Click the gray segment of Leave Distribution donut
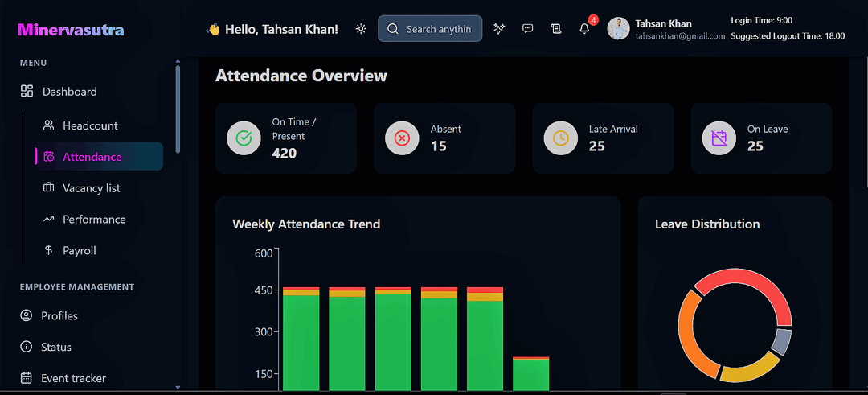The image size is (868, 395). click(x=781, y=342)
